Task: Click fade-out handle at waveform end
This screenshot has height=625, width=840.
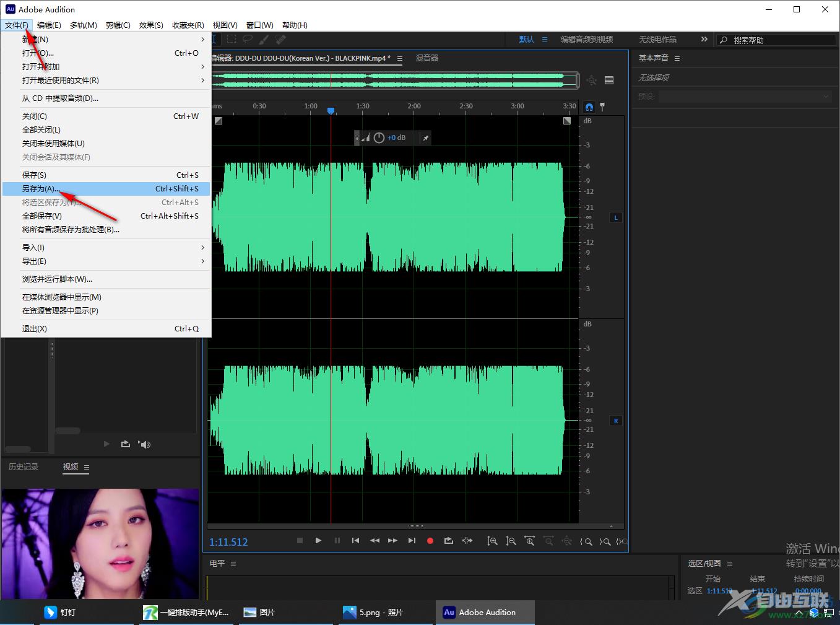Action: pos(567,121)
